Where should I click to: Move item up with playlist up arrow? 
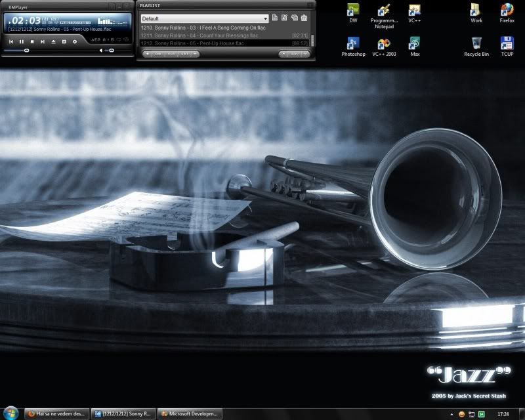coord(283,54)
